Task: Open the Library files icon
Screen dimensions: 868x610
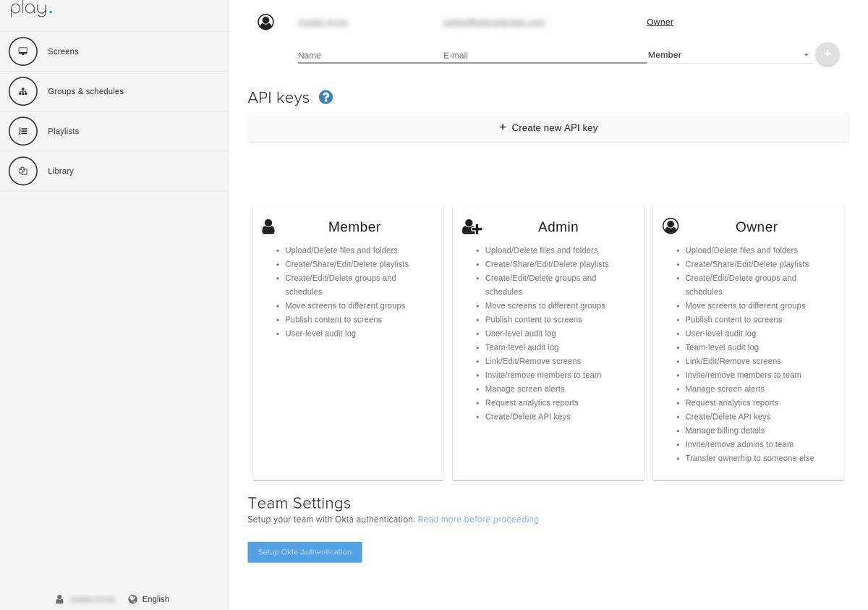Action: tap(23, 171)
